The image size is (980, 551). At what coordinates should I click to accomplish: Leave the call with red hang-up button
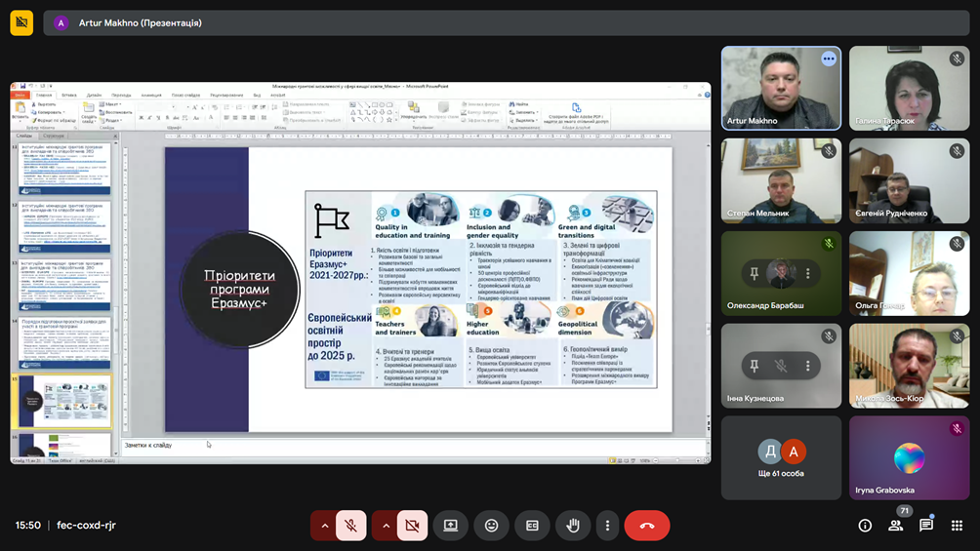pyautogui.click(x=647, y=526)
